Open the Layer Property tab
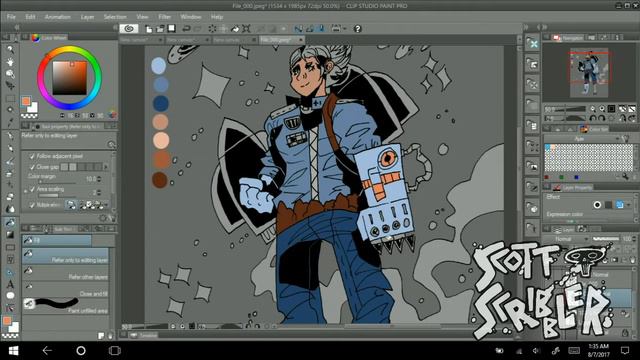The image size is (640, 360). coord(573,187)
